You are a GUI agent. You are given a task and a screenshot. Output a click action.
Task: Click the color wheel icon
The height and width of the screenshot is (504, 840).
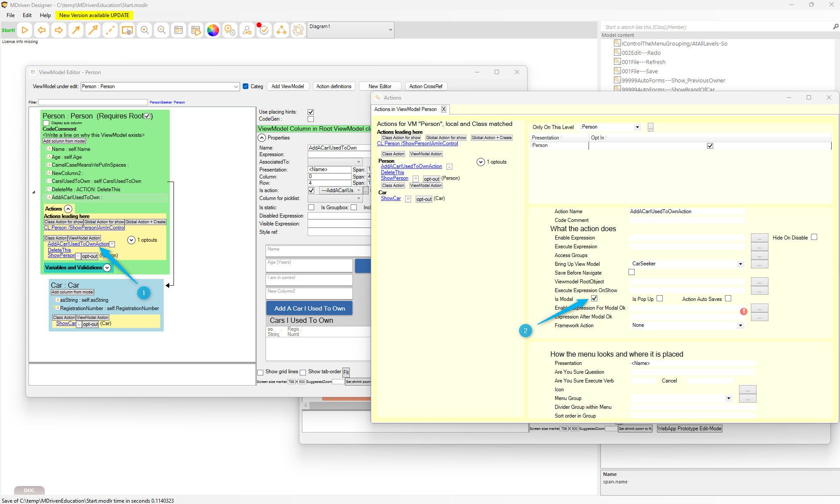pos(213,30)
